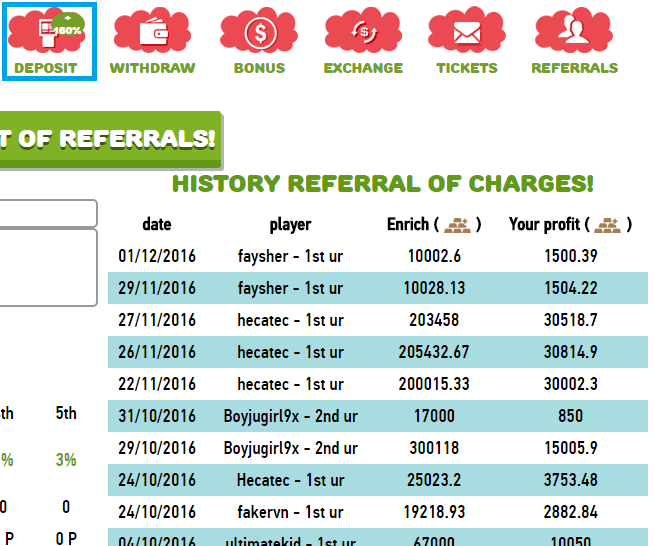Click the gold bars icon beside Your profit
This screenshot has height=546, width=655.
(608, 225)
